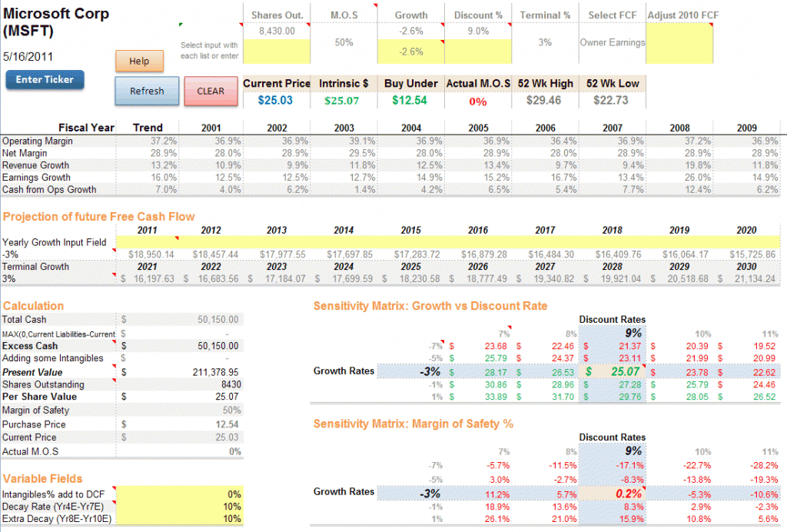Click the 52 Wk Low value $22.73

coord(611,101)
